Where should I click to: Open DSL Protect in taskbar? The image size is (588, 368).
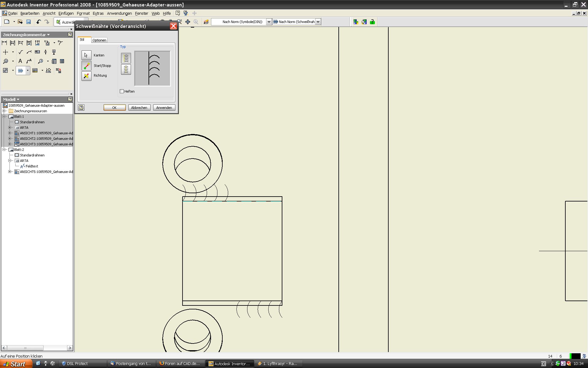tap(83, 364)
